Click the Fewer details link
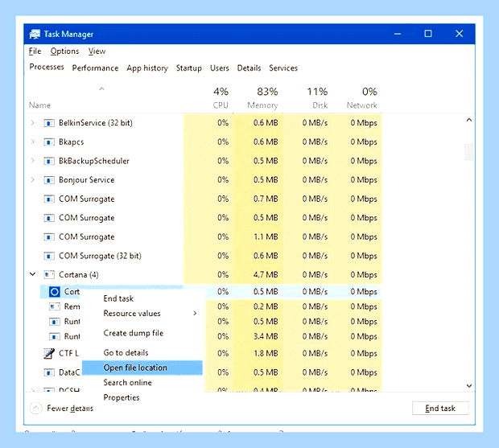Viewport: 499px width, 448px height. (70, 409)
